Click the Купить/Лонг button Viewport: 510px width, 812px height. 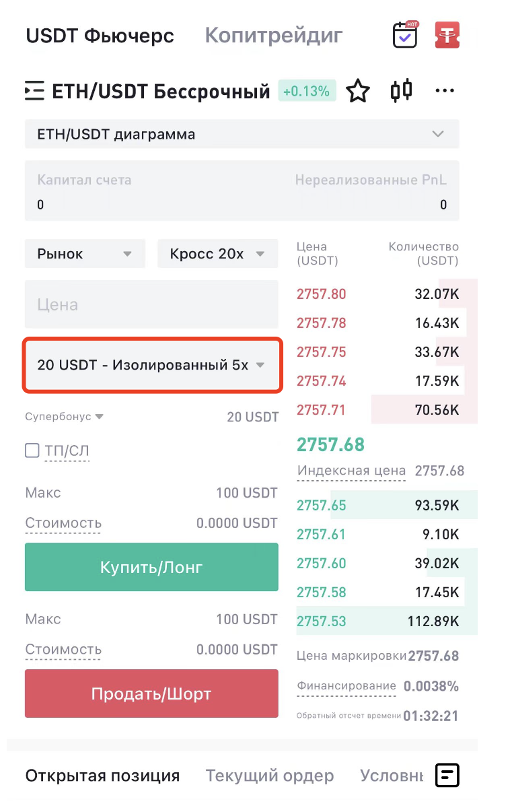click(x=151, y=567)
